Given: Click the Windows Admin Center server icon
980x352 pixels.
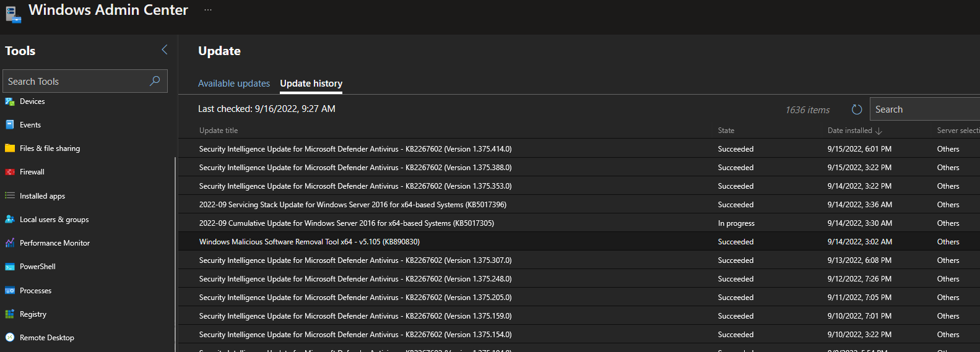Looking at the screenshot, I should (13, 15).
